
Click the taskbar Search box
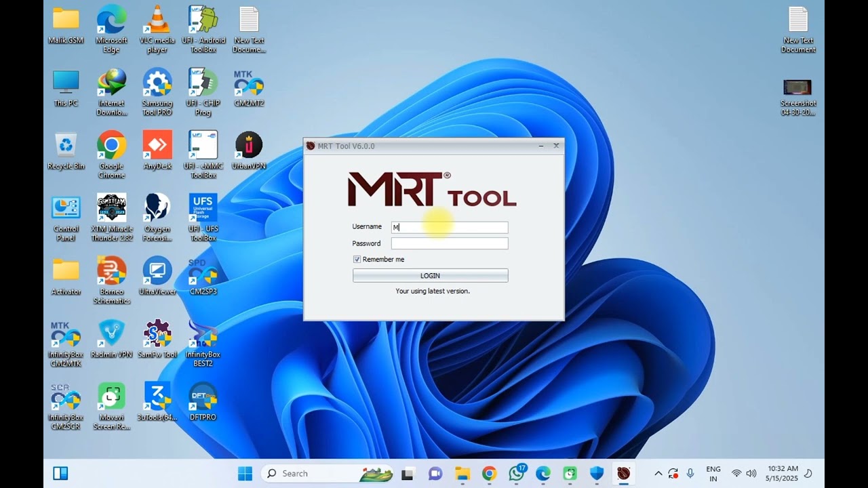[x=326, y=473]
